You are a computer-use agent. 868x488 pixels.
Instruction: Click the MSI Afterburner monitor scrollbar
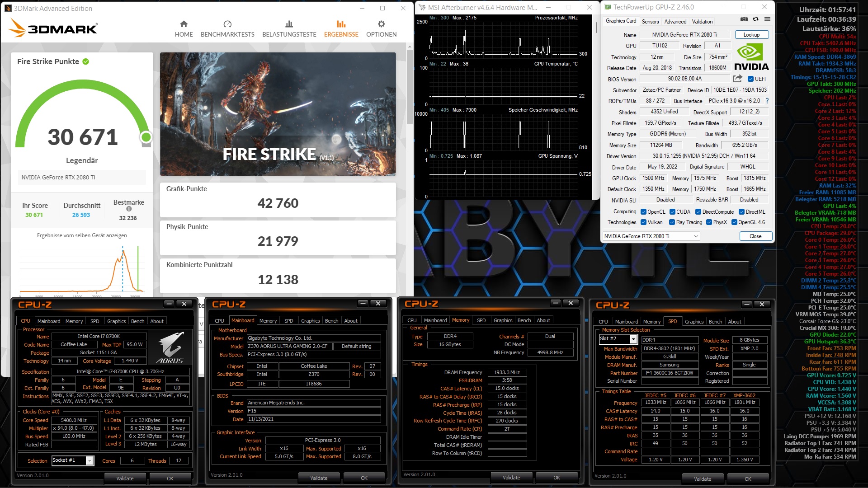(x=596, y=27)
